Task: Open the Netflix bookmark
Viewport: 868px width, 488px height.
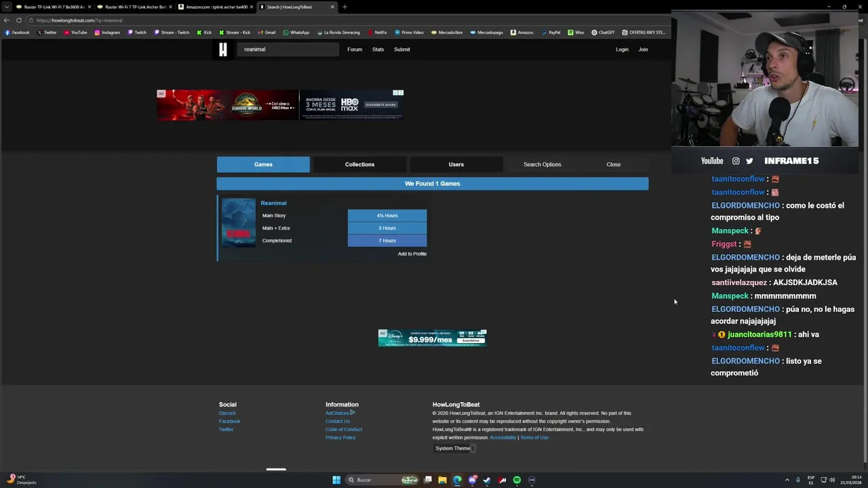Action: coord(377,33)
